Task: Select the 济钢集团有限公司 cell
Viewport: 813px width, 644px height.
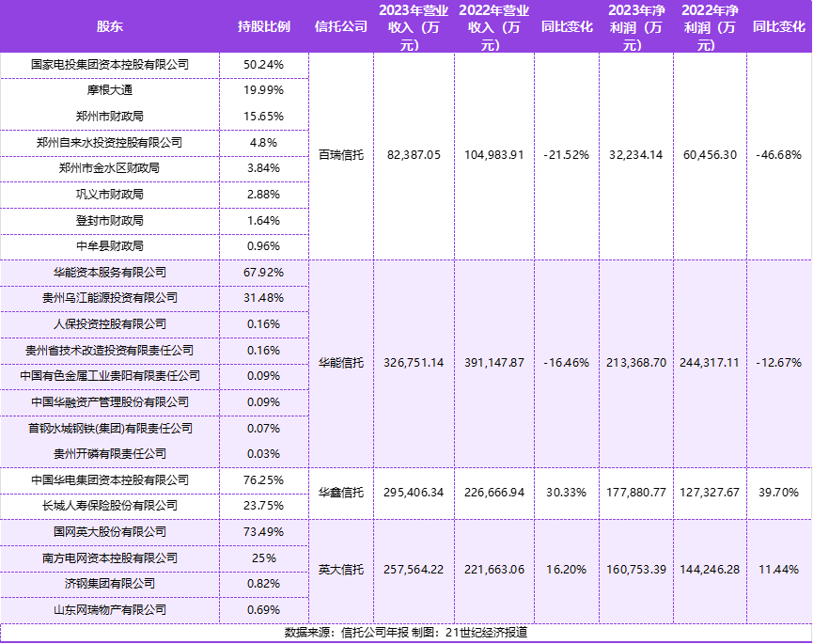Action: (109, 584)
